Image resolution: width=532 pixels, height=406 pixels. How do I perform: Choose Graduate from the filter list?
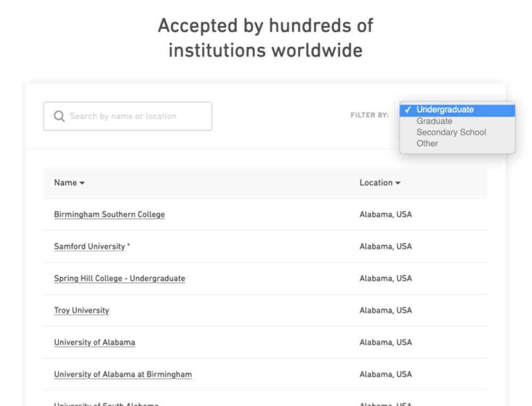tap(457, 121)
